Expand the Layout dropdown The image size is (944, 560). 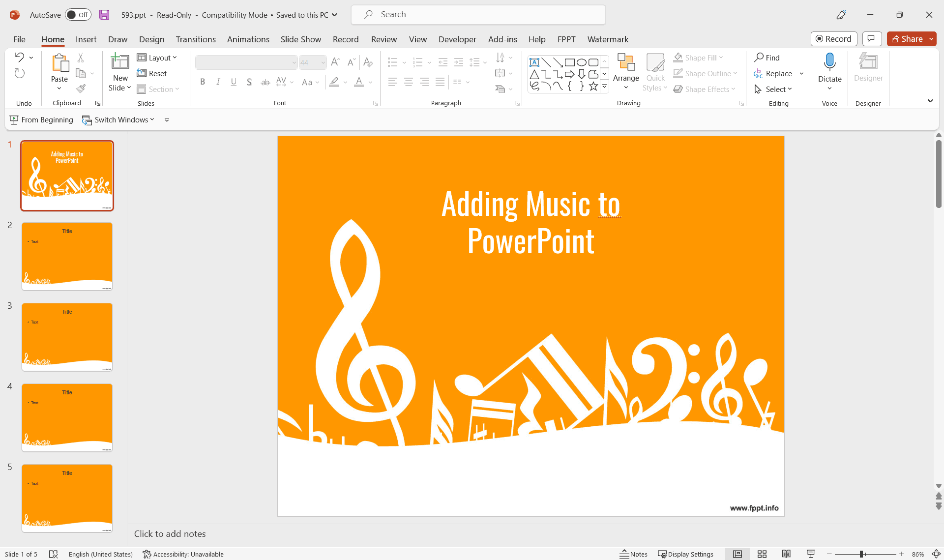click(x=156, y=58)
